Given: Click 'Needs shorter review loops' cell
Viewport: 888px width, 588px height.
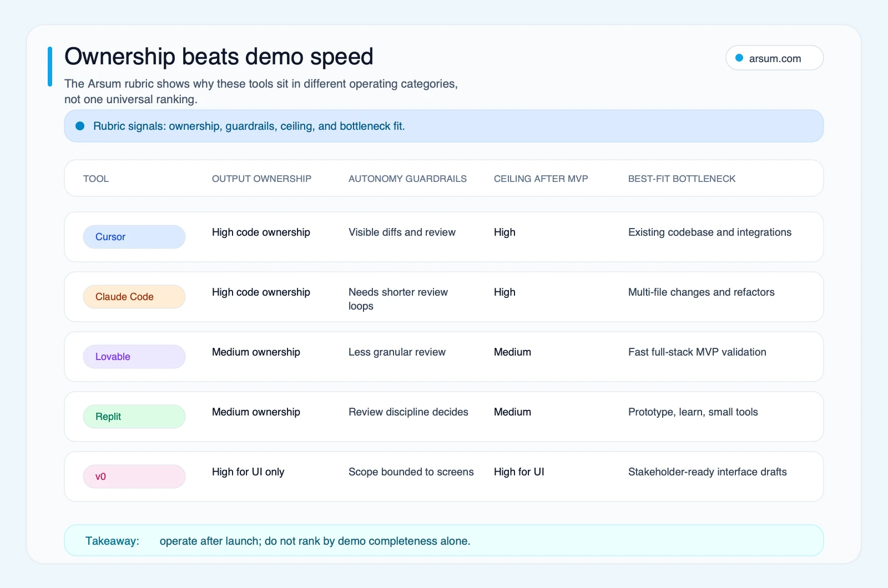Looking at the screenshot, I should (x=398, y=299).
